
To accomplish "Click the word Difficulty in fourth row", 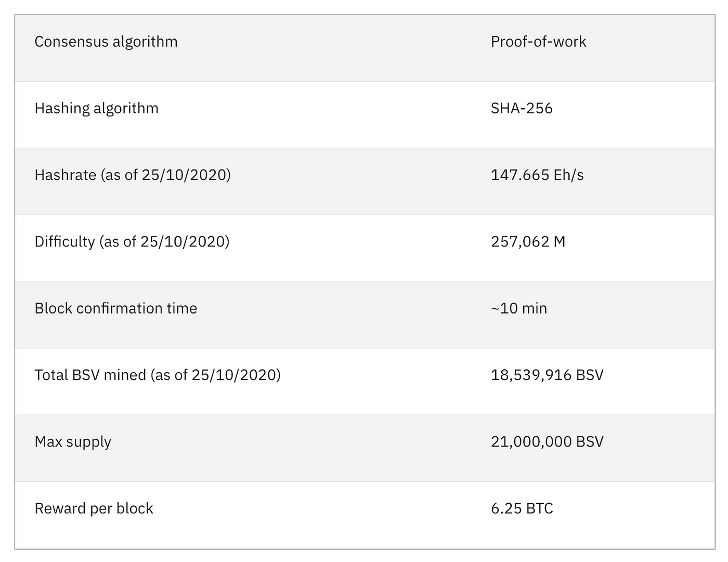I will 65,242.
